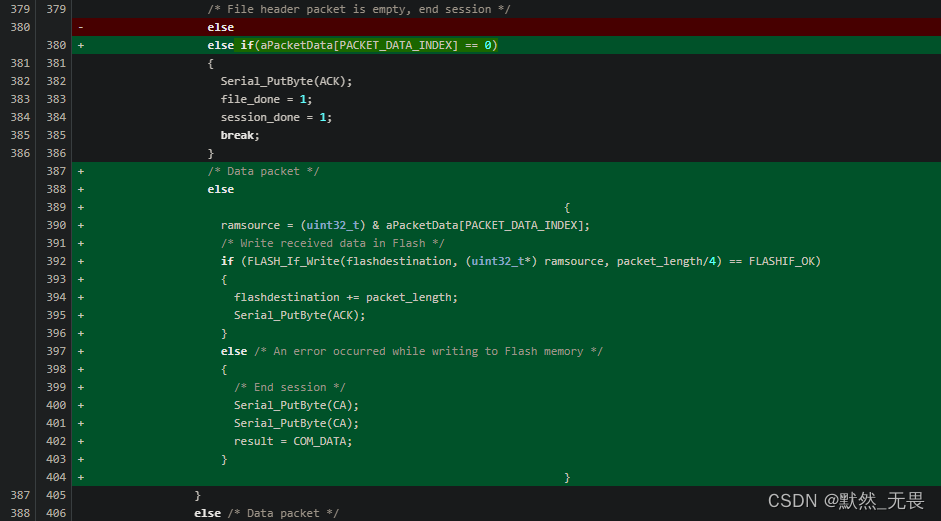The image size is (941, 521).
Task: Click 'Serial_PutByte(ACK);' on line 395
Action: (x=299, y=315)
